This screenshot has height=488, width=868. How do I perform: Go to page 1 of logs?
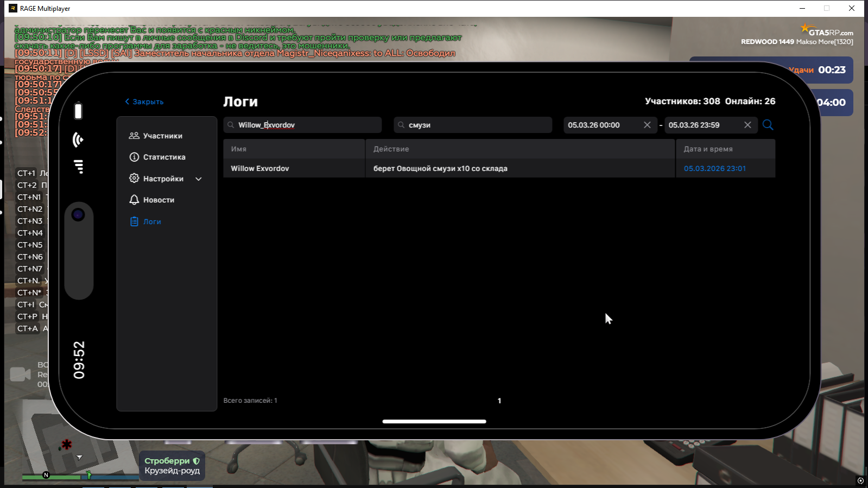click(x=499, y=401)
